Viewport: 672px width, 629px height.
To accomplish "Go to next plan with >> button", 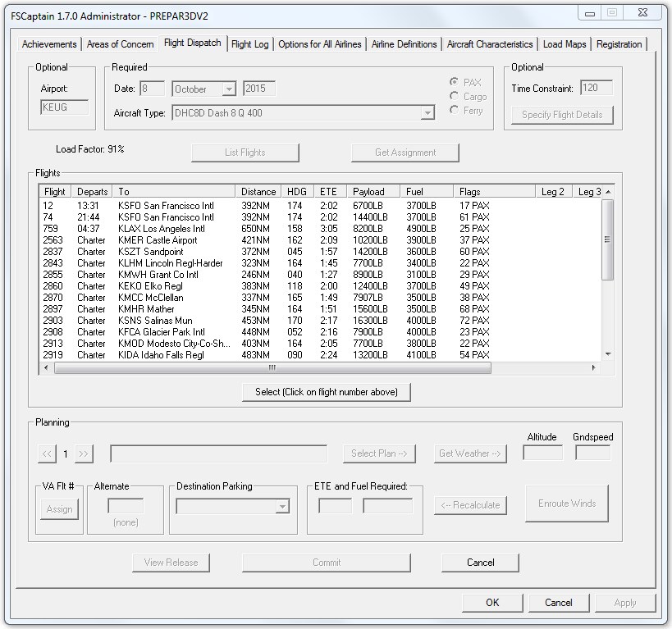I will (84, 454).
